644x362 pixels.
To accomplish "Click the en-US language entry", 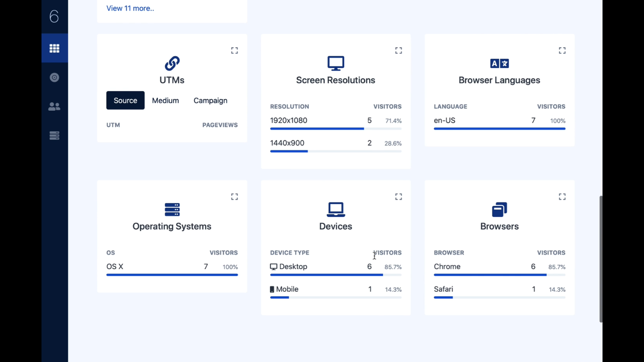I will [445, 120].
